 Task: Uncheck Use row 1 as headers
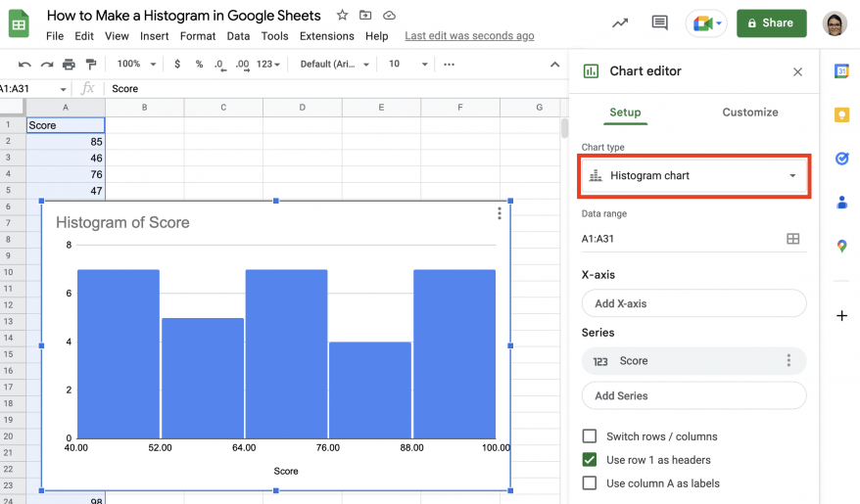point(589,460)
